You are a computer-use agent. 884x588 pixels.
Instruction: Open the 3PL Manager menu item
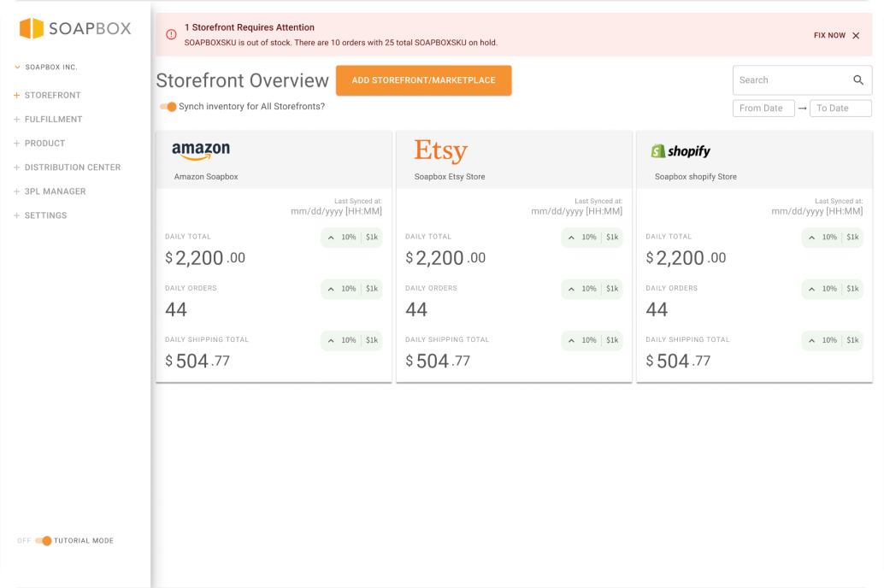click(x=55, y=191)
